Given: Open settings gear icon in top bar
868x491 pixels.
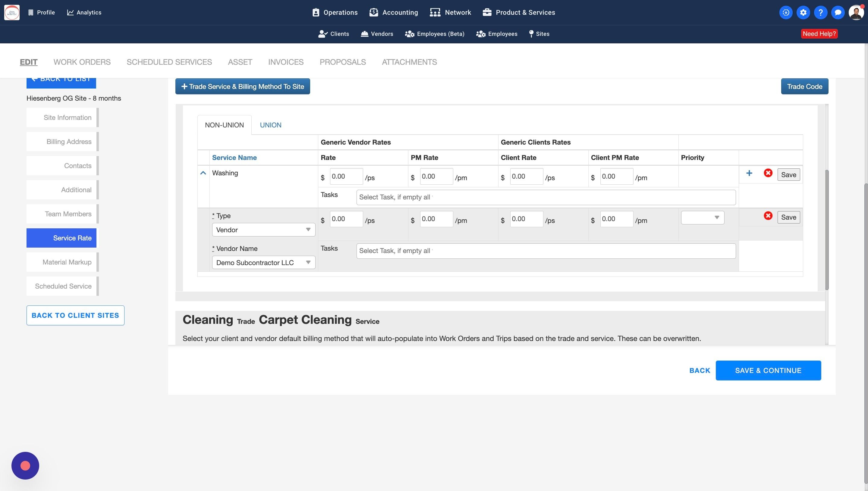Looking at the screenshot, I should coord(803,12).
